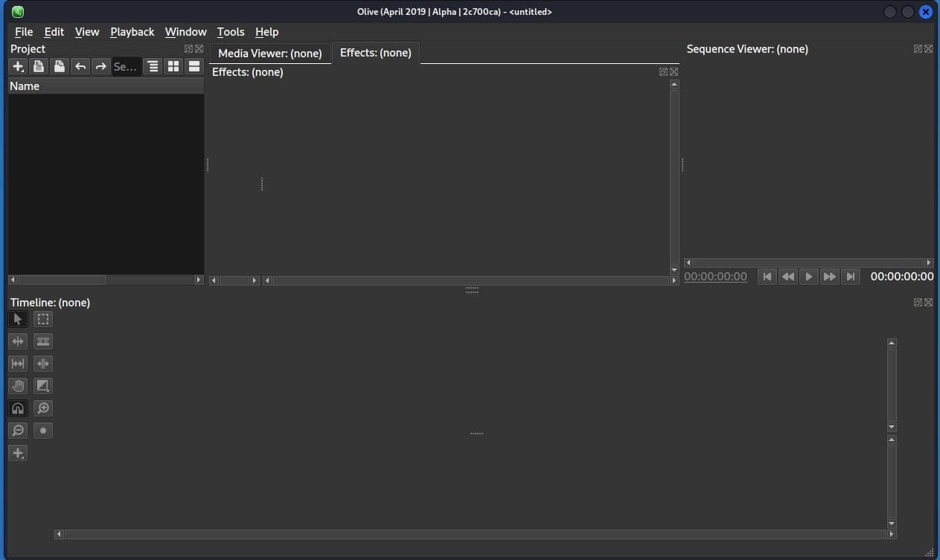Switch Project panel to list view
Viewport: 940px width, 560px height.
click(194, 66)
